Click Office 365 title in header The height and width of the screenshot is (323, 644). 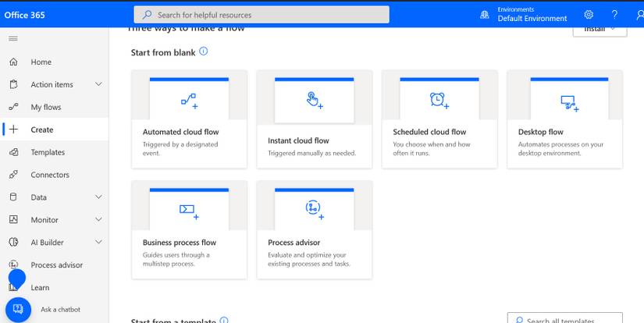25,15
